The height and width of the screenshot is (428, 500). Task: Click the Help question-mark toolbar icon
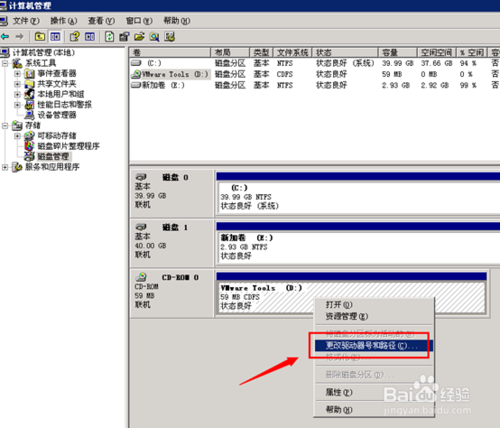[x=75, y=36]
